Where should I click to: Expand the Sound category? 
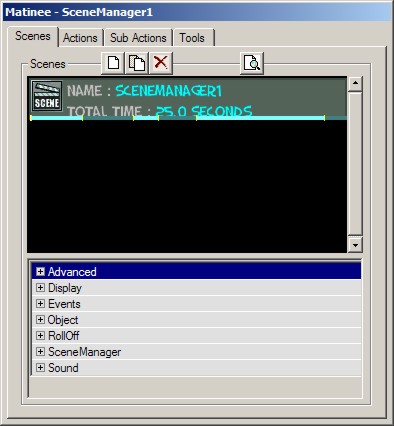click(40, 368)
